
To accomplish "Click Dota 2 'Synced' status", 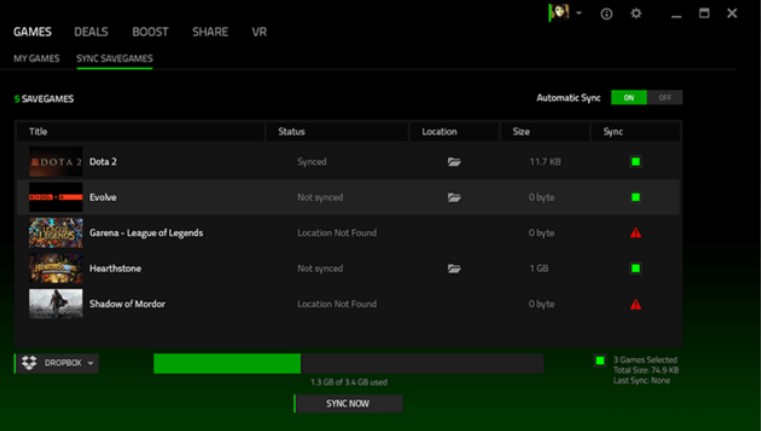I will coord(312,162).
